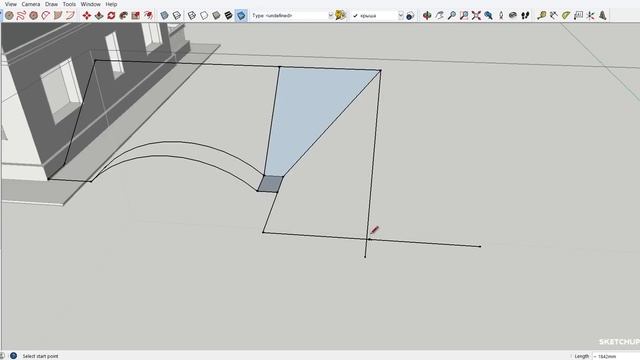Select the Walk tool
This screenshot has height=360, width=640.
tap(525, 16)
